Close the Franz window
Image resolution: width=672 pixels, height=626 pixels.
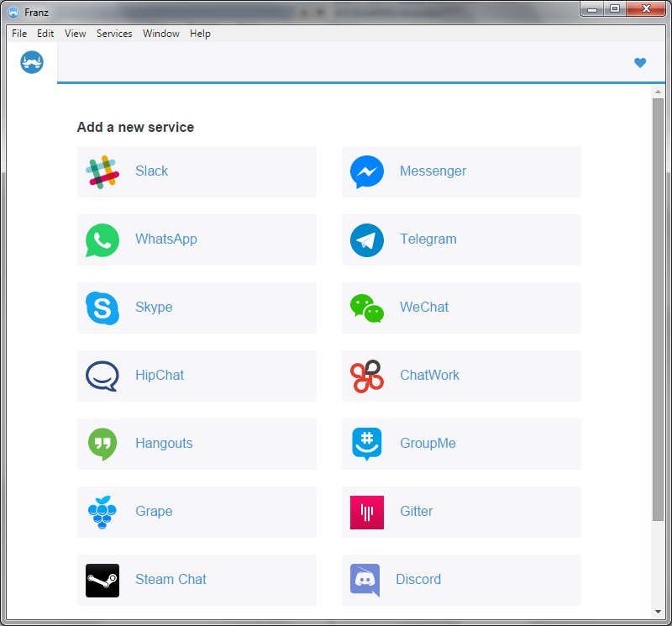click(646, 9)
